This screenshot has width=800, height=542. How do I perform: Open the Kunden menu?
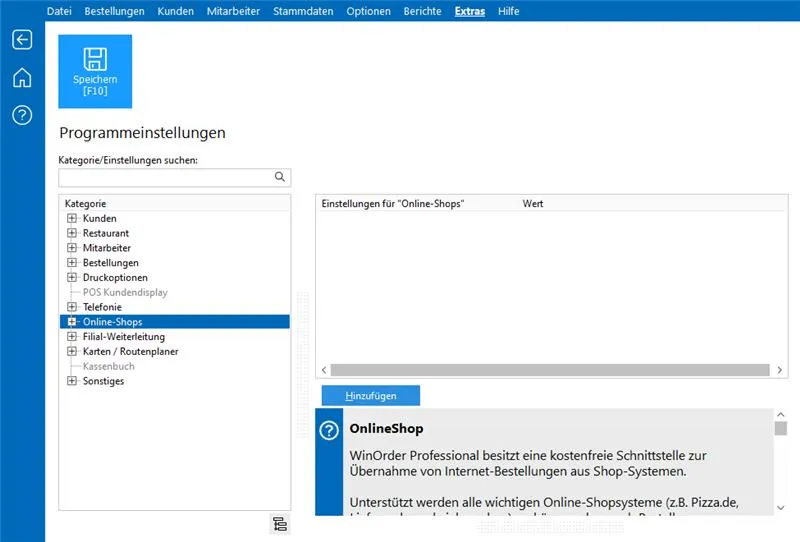176,11
